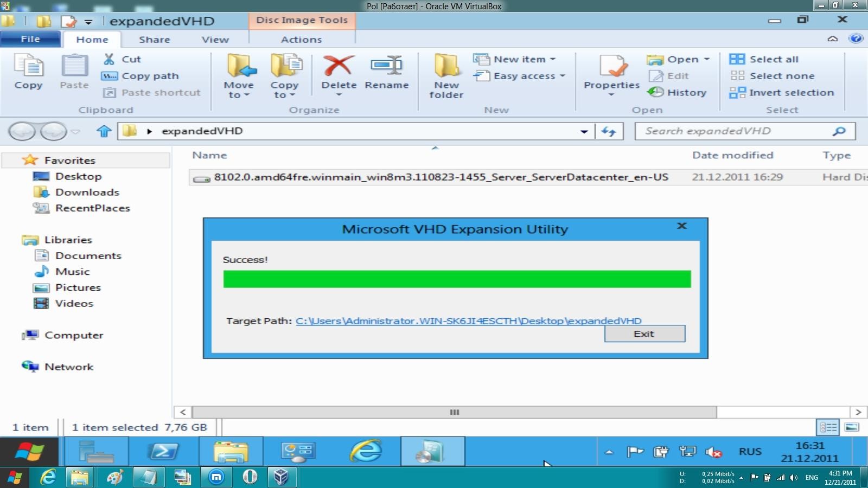Viewport: 868px width, 488px height.
Task: Create a New folder
Action: point(446,76)
